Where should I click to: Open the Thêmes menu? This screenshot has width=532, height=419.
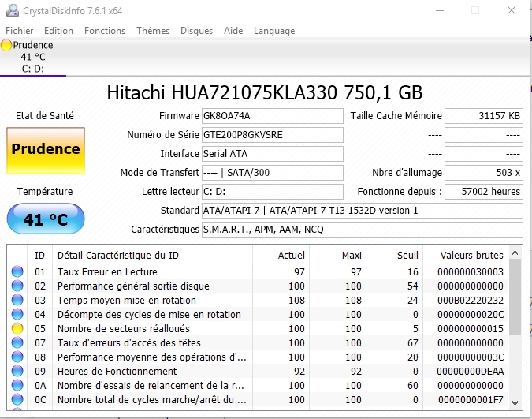coord(153,31)
